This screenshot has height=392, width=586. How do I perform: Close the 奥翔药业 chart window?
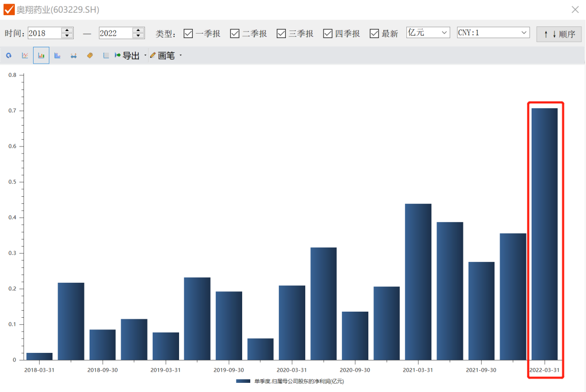pos(575,10)
